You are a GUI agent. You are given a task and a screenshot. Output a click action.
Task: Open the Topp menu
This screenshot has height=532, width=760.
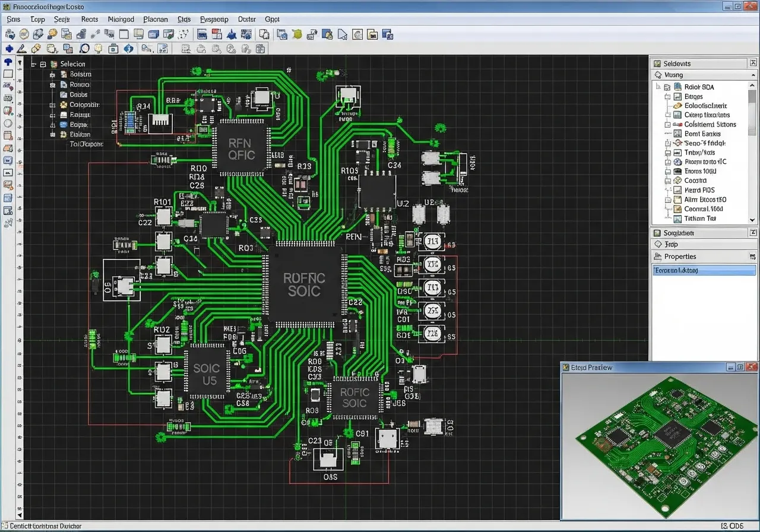(x=37, y=19)
